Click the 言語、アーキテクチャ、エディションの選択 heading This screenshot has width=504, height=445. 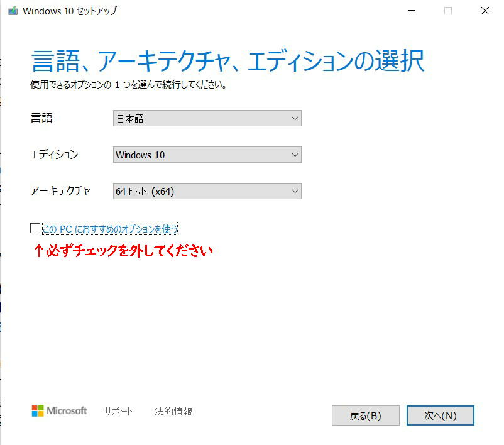[228, 61]
